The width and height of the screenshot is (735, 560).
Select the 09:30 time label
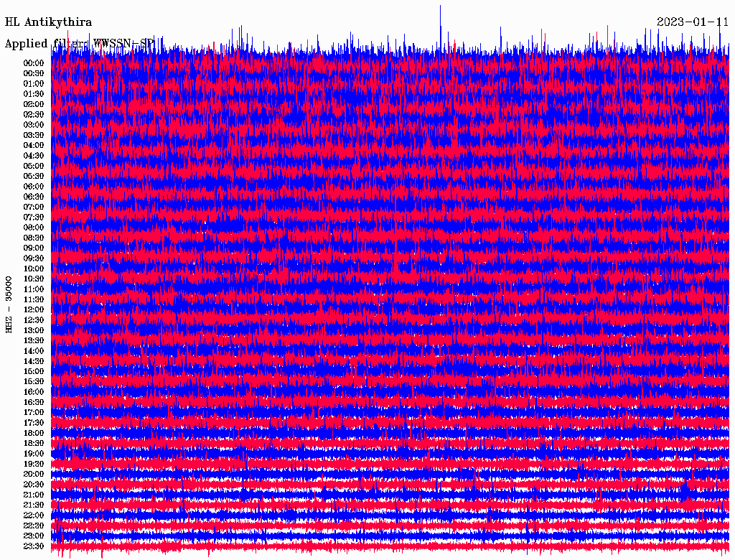(x=34, y=258)
